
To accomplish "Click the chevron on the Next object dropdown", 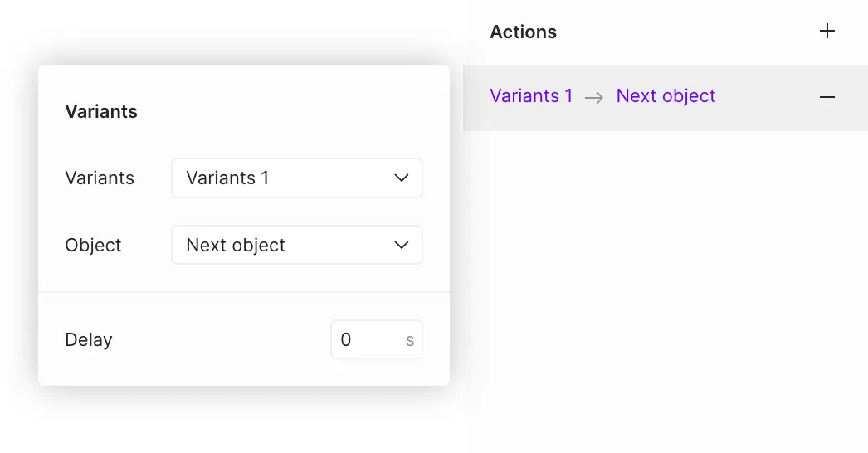I will [x=402, y=246].
